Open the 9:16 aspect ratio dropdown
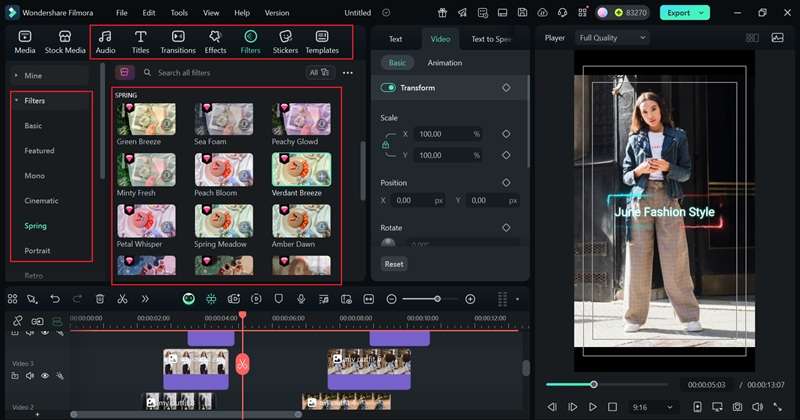The image size is (800, 420). pos(652,407)
